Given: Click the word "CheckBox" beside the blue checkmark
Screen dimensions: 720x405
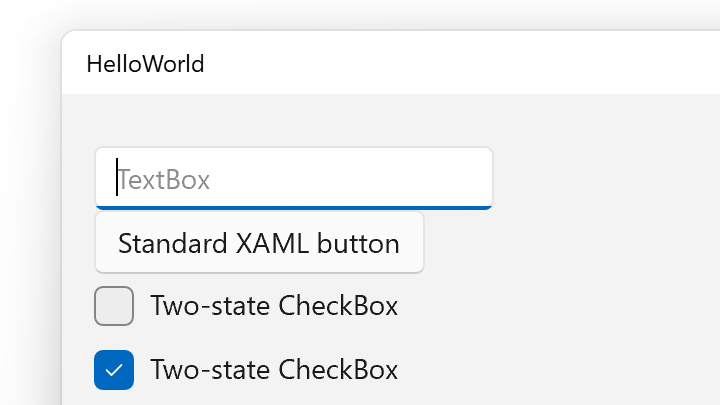Looking at the screenshot, I should (x=339, y=370).
